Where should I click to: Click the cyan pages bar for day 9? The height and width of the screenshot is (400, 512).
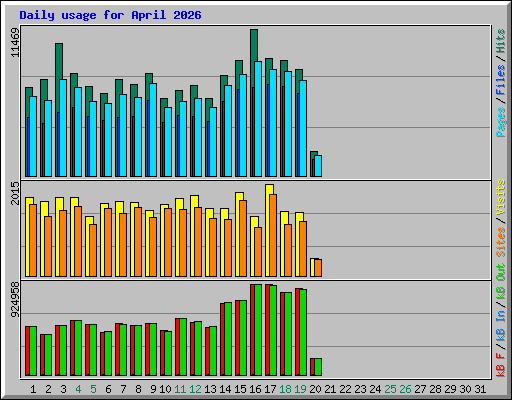pyautogui.click(x=153, y=130)
